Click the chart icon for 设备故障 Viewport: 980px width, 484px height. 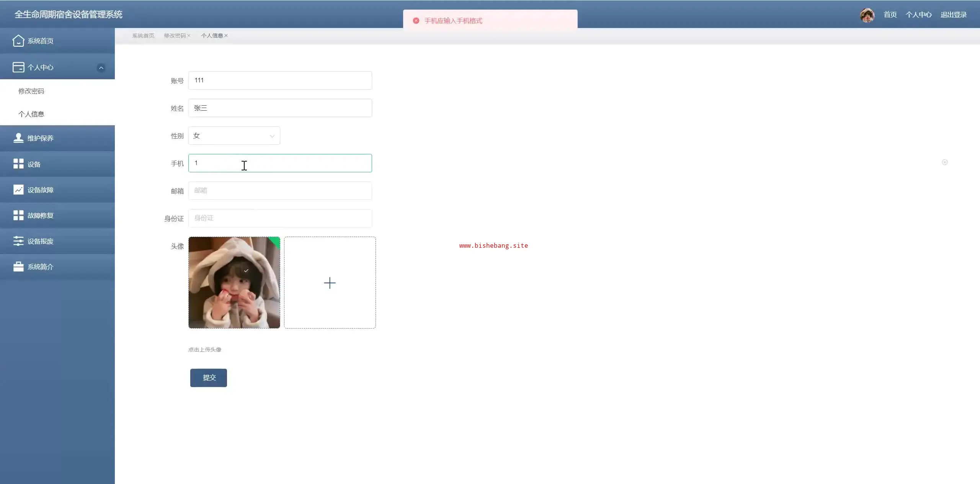18,190
